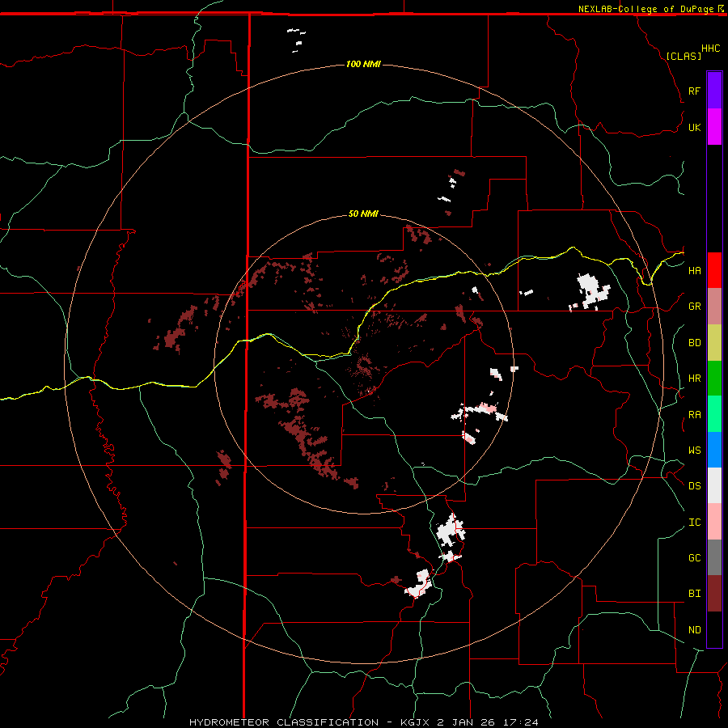Select the WS blue legend swatch
This screenshot has width=728, height=728.
coord(714,450)
